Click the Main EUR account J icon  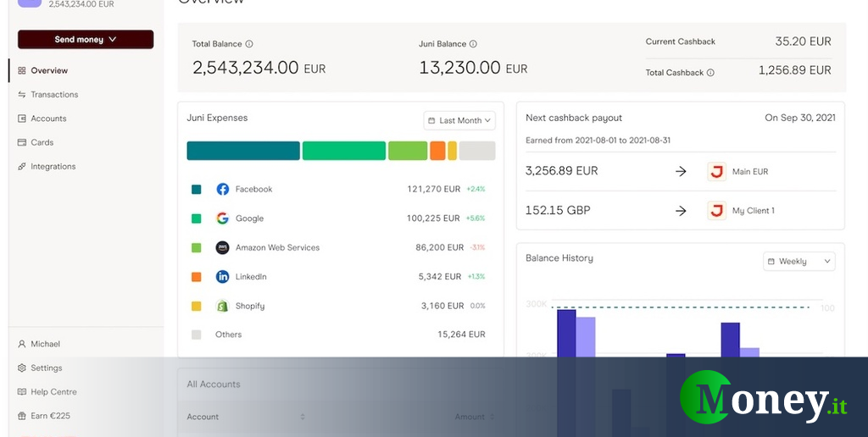click(717, 171)
